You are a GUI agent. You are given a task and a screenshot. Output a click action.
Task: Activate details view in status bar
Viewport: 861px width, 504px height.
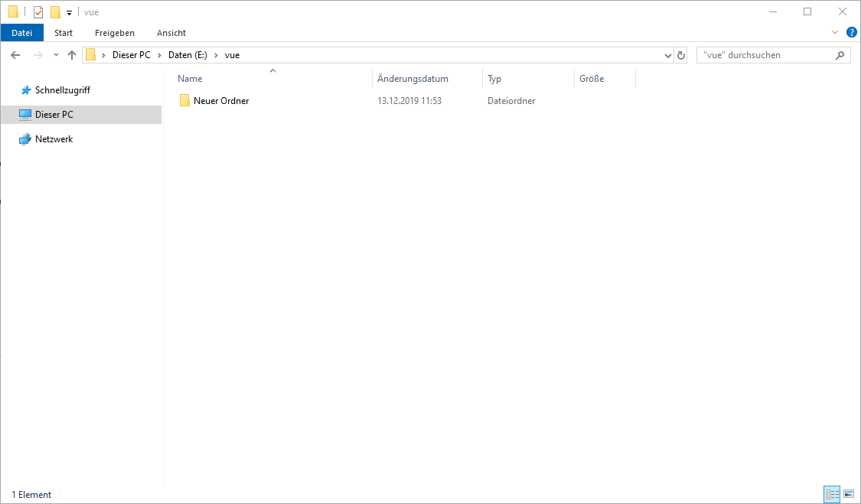[832, 494]
